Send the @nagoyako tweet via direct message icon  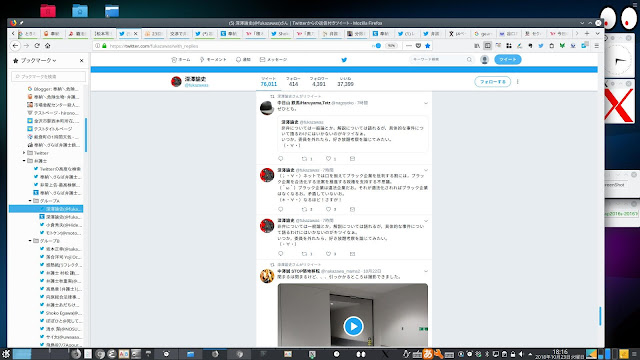click(x=352, y=159)
